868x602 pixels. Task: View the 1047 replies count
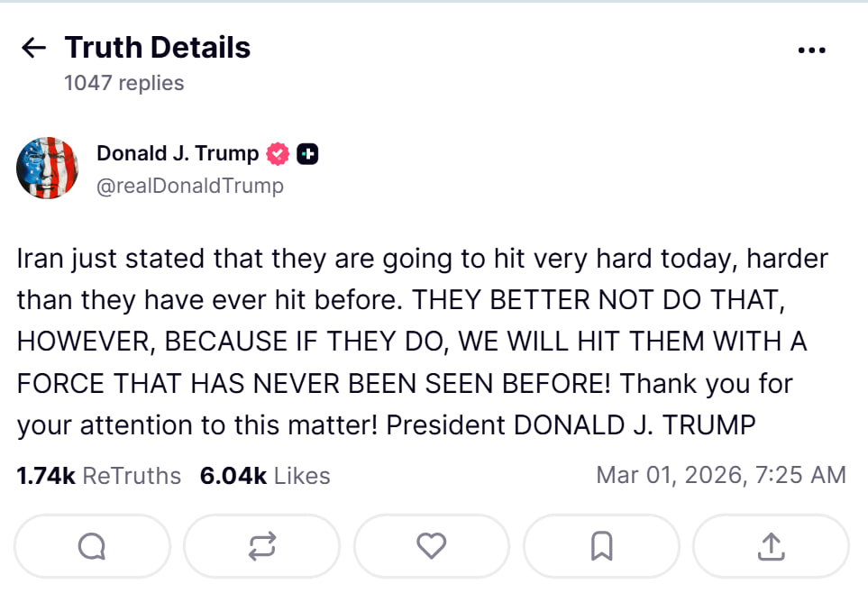[x=124, y=83]
